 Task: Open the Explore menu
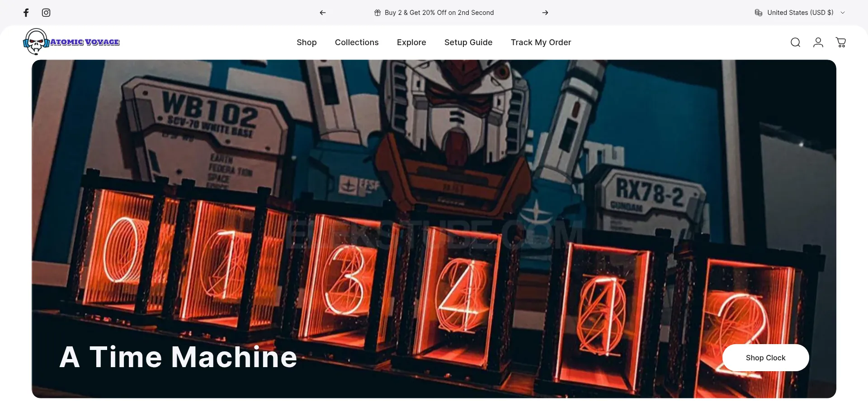[411, 42]
